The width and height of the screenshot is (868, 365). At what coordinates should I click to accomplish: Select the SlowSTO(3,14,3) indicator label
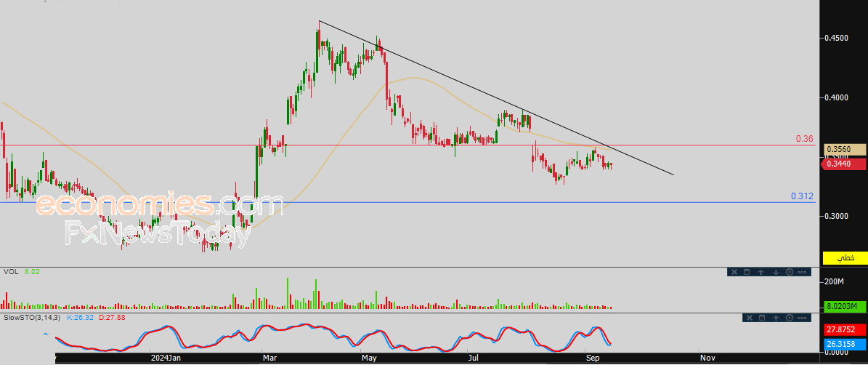(32, 318)
